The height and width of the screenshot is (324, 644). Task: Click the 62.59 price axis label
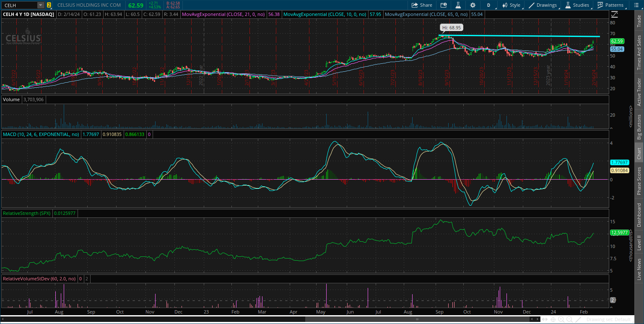click(617, 41)
